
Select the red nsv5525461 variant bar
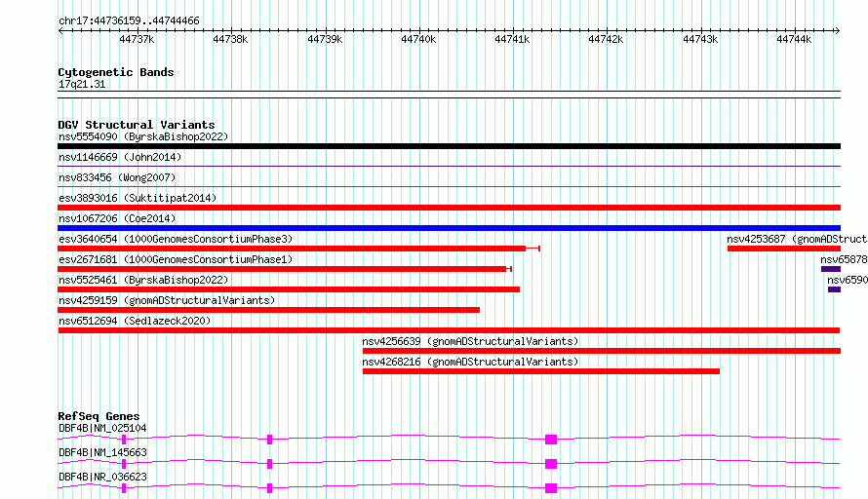click(x=289, y=289)
